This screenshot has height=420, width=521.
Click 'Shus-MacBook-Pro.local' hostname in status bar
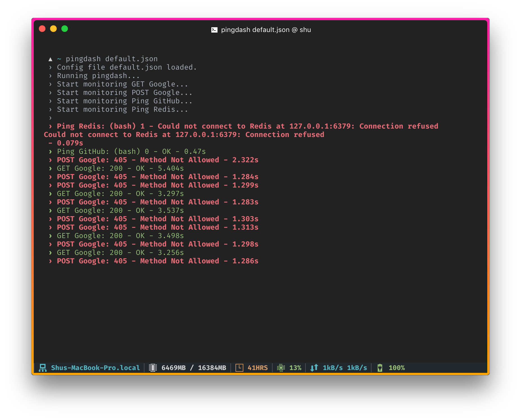click(x=95, y=368)
